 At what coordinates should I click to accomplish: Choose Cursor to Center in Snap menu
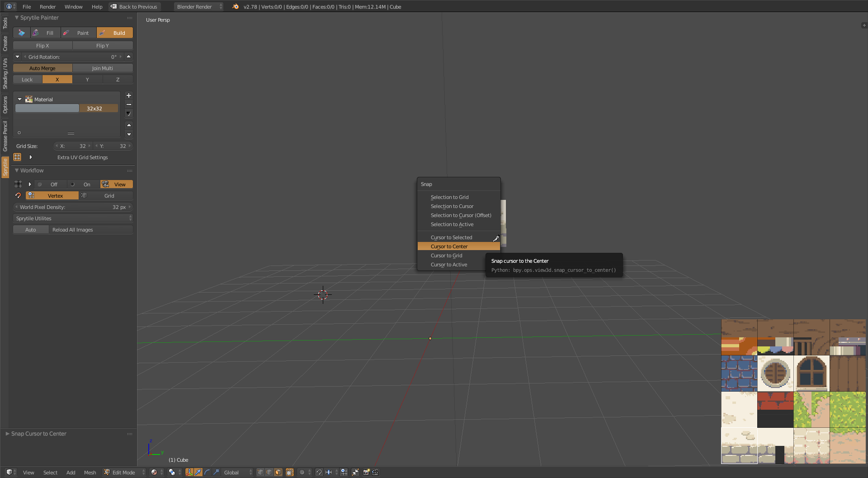point(459,246)
